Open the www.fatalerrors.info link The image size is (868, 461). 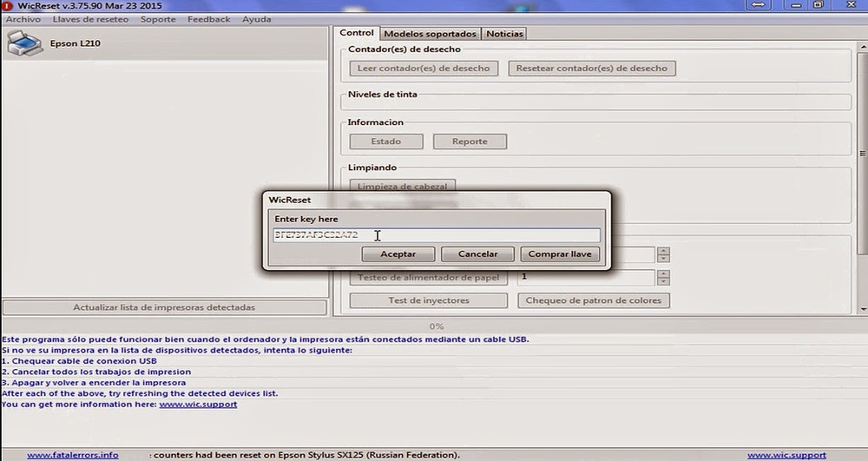click(x=73, y=455)
